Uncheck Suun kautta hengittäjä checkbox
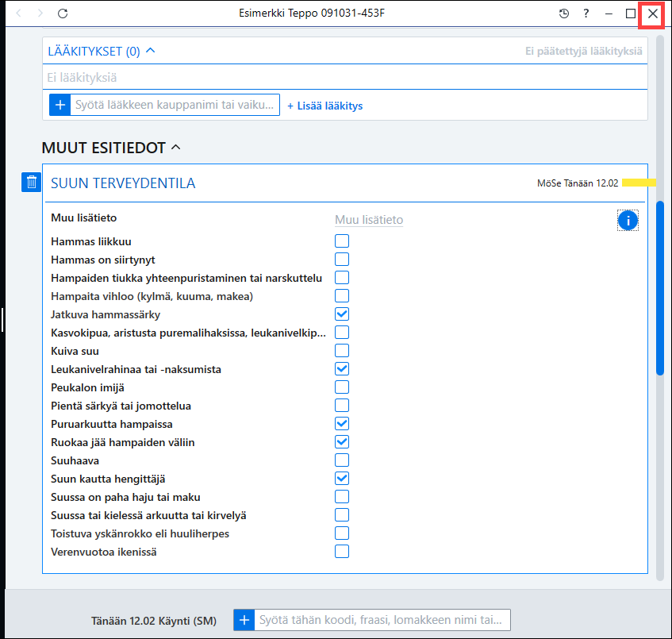This screenshot has height=639, width=672. click(x=342, y=478)
